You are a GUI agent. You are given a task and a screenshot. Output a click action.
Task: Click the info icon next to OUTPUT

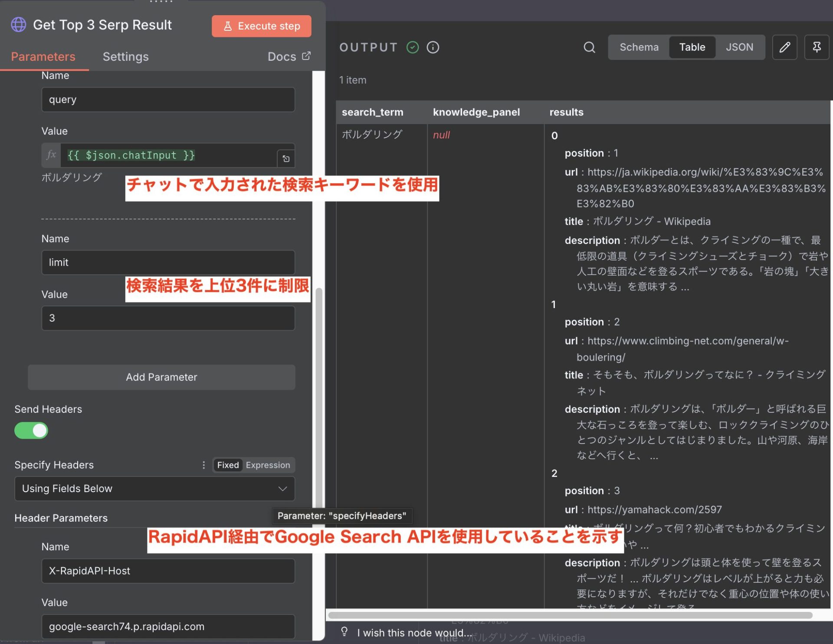coord(433,47)
